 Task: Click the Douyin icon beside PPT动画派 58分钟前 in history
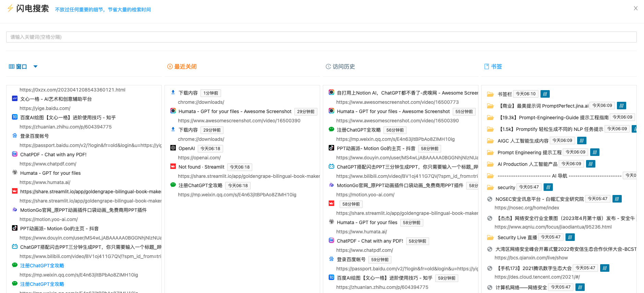tap(331, 148)
